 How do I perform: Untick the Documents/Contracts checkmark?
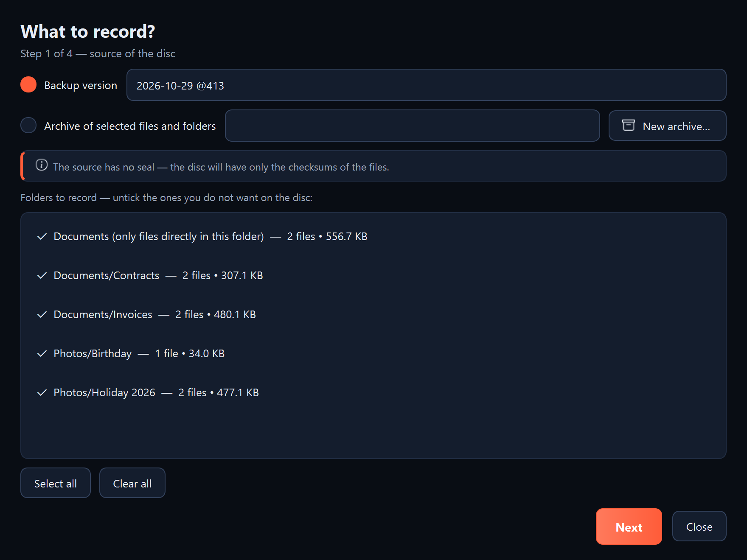coord(42,275)
